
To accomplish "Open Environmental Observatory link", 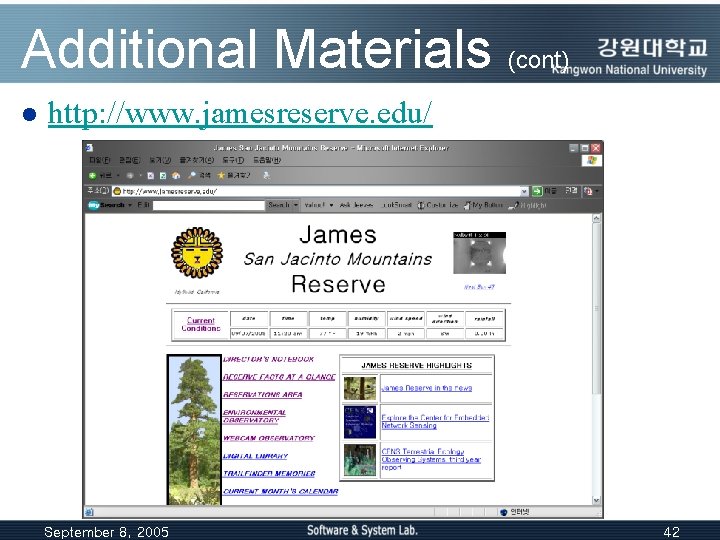I will click(x=254, y=416).
